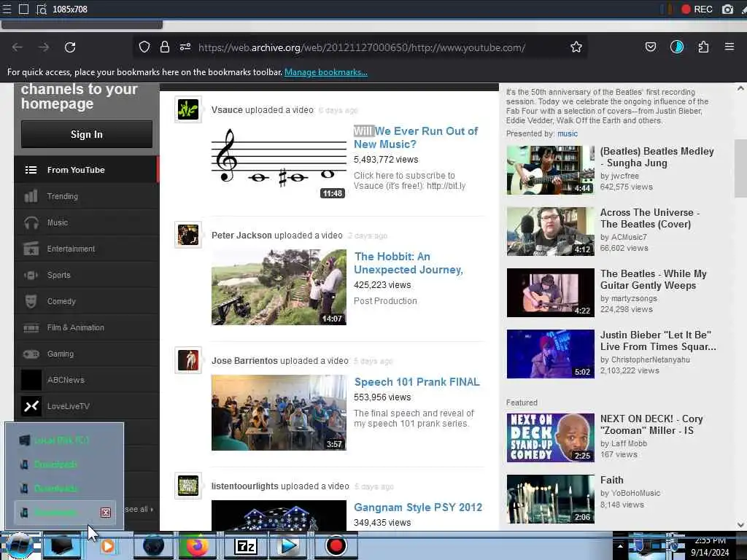Open the recorder's top-left hamburger menu
747x560 pixels.
[7, 9]
